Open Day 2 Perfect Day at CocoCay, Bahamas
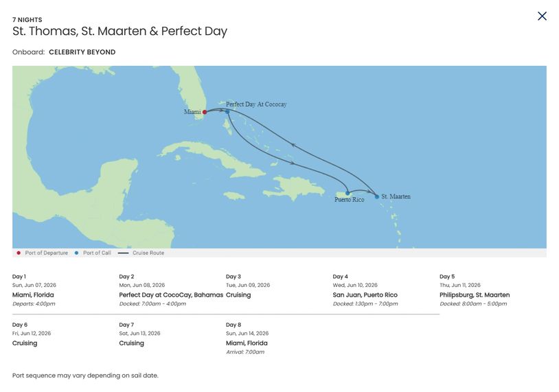The width and height of the screenshot is (559, 392). click(171, 295)
